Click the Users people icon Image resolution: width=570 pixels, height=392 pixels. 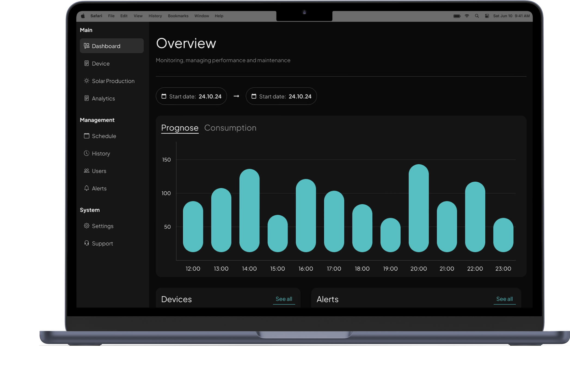pyautogui.click(x=86, y=170)
